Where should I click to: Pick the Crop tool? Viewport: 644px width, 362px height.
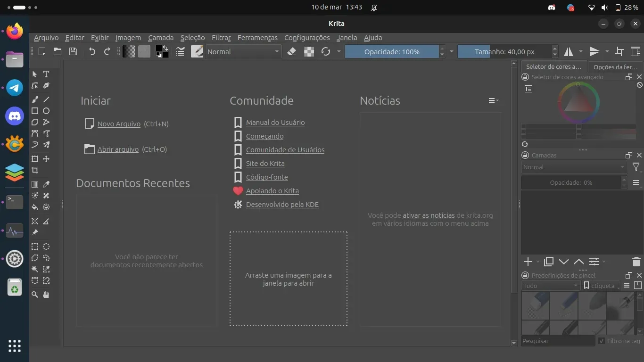click(x=35, y=170)
